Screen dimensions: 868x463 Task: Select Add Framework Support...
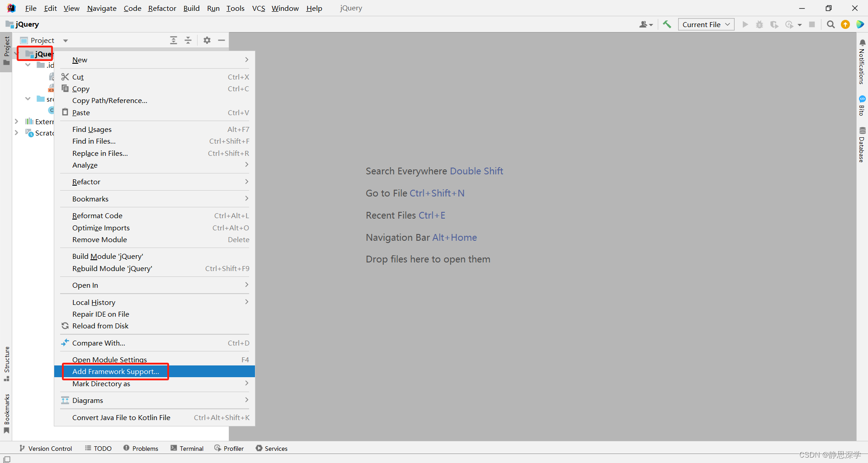pos(155,371)
